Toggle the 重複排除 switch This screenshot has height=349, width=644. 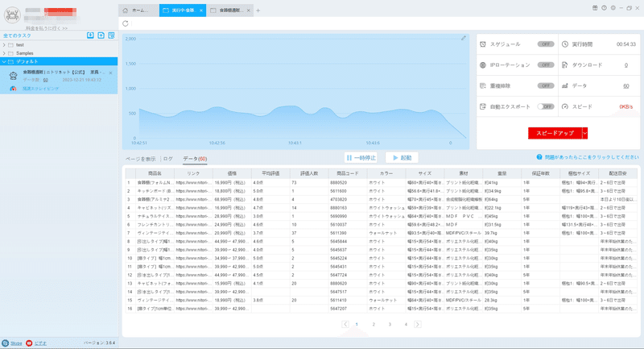[546, 85]
